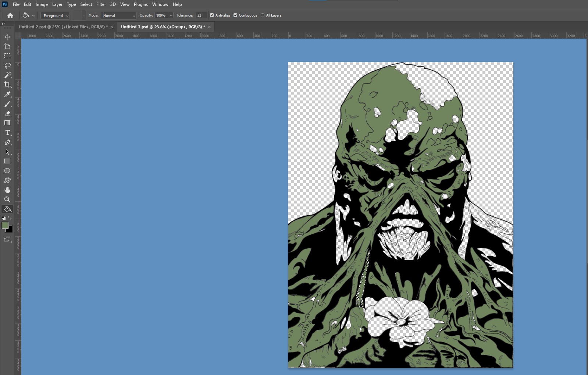Open the File menu

click(16, 4)
